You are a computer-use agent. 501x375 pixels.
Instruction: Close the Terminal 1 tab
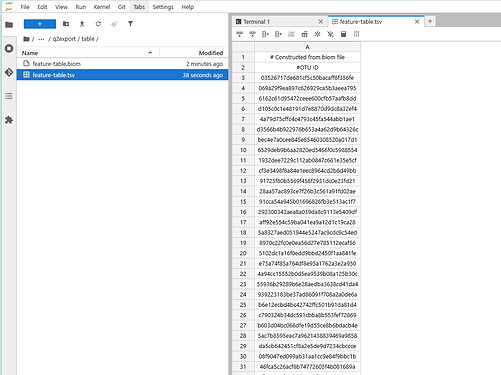tap(321, 22)
